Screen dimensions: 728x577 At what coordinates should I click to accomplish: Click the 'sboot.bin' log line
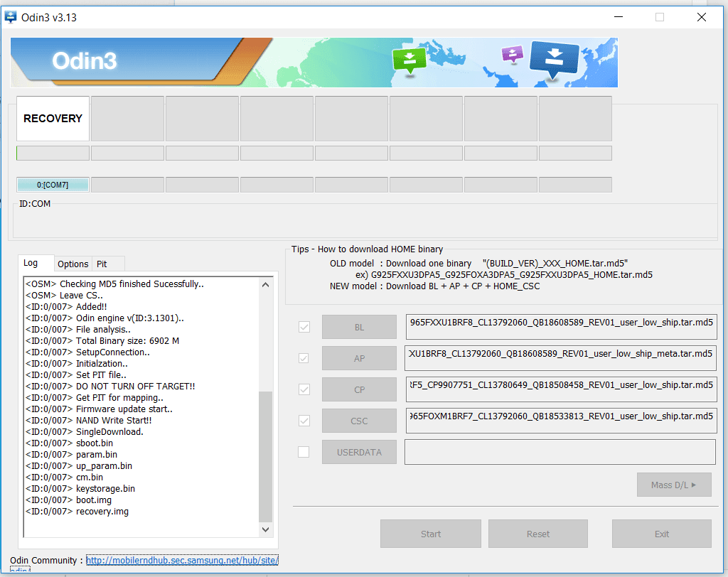[x=70, y=443]
